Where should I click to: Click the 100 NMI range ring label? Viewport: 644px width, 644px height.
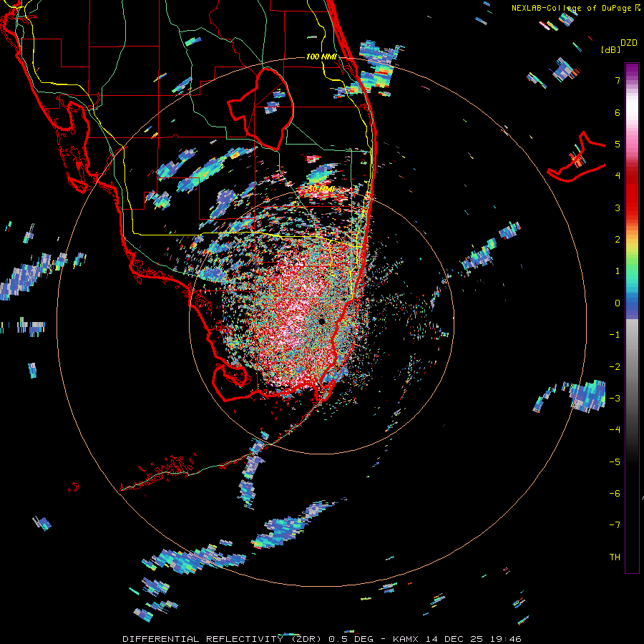321,57
